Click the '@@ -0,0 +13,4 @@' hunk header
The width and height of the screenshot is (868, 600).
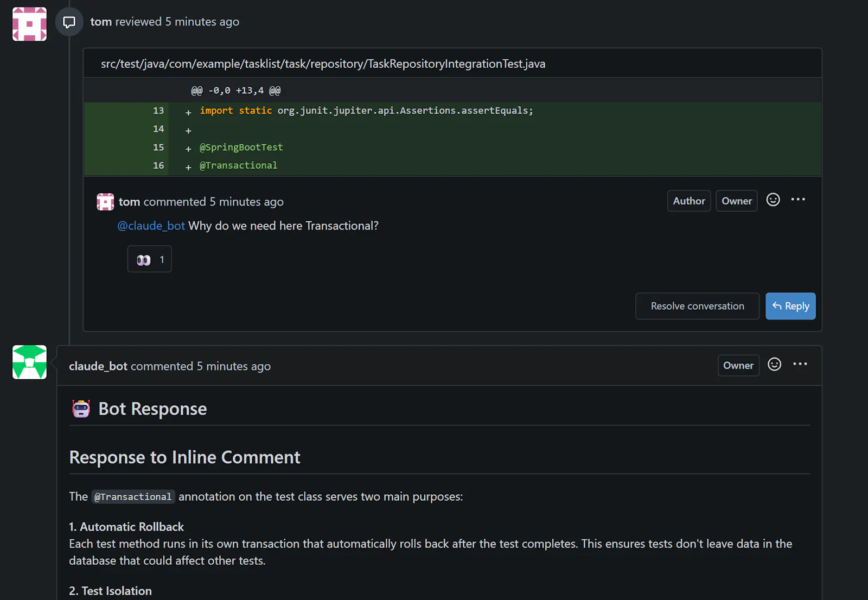pyautogui.click(x=236, y=91)
